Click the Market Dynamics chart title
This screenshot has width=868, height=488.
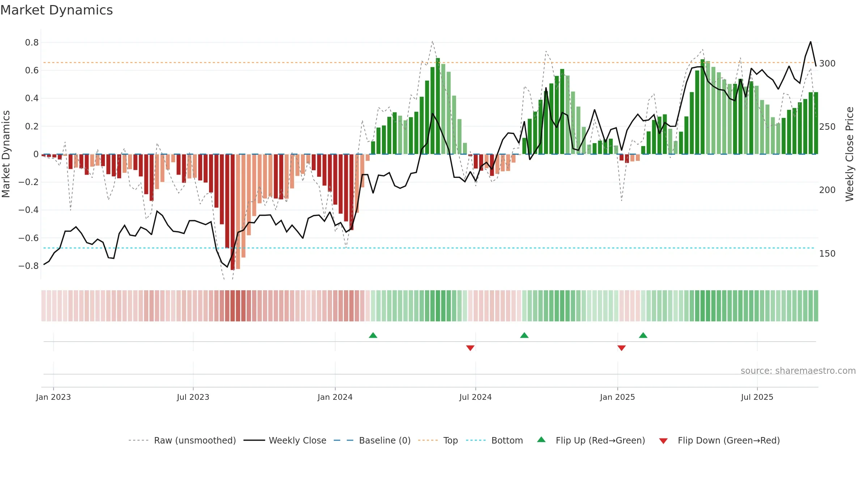[x=56, y=10]
